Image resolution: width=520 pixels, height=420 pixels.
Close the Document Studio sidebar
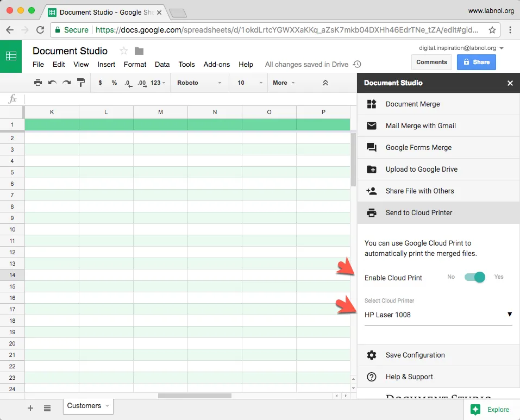point(510,83)
